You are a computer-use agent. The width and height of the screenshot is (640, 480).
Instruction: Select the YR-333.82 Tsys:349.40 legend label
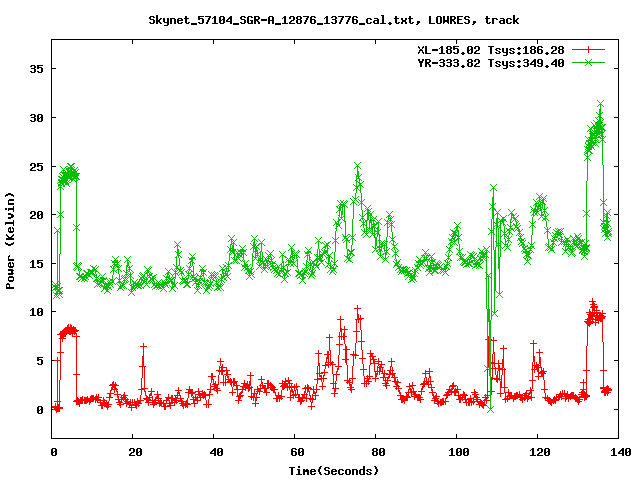click(491, 63)
